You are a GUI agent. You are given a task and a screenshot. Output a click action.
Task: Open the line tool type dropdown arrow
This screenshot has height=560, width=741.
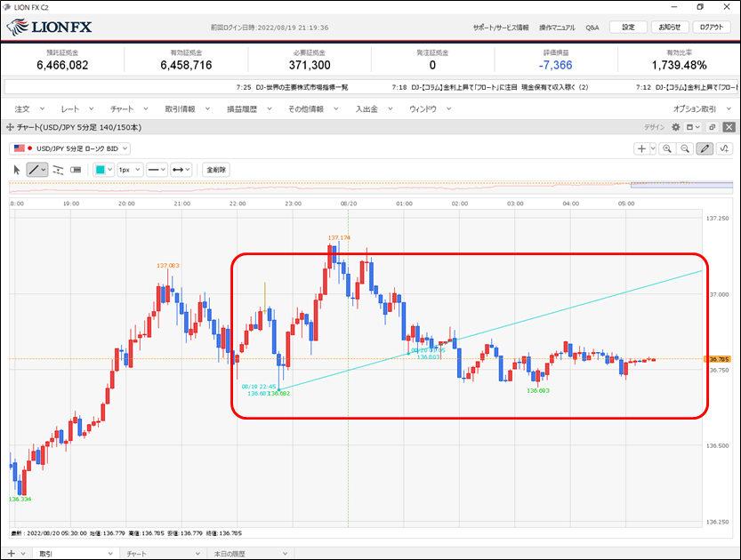tap(44, 170)
